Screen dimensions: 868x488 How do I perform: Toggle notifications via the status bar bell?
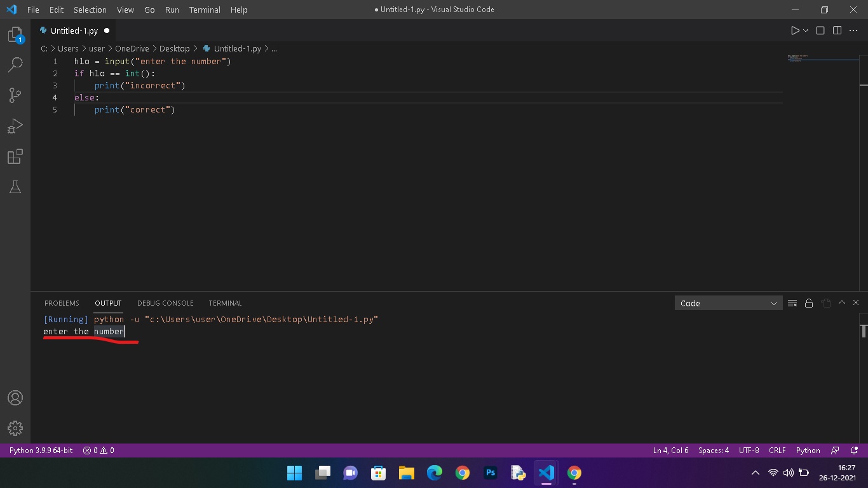[853, 450]
